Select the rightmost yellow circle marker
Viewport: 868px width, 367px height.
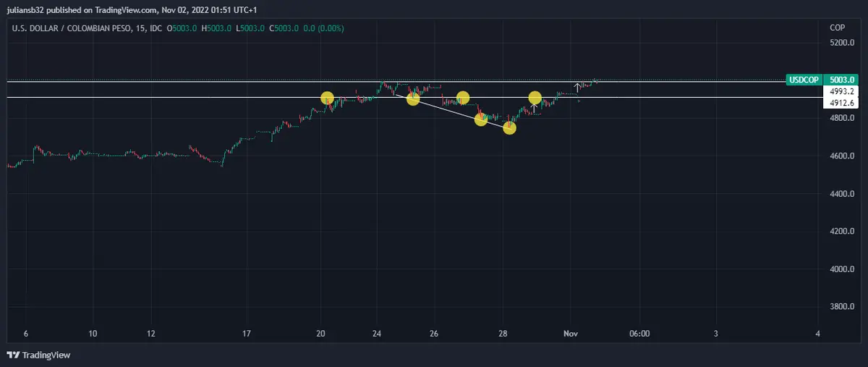(x=535, y=98)
